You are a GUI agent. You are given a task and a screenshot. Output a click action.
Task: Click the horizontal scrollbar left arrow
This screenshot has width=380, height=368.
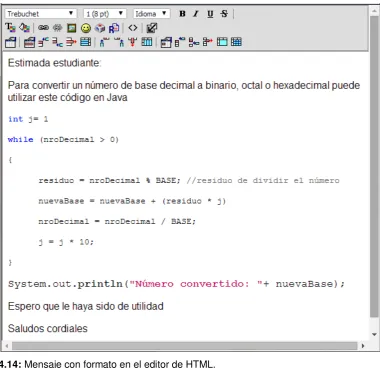(7, 346)
